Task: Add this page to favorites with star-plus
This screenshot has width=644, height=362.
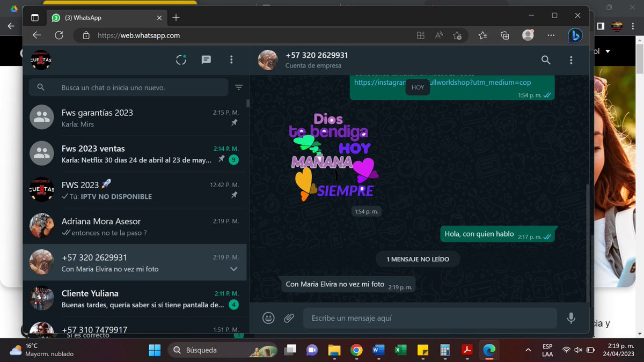Action: tap(457, 35)
